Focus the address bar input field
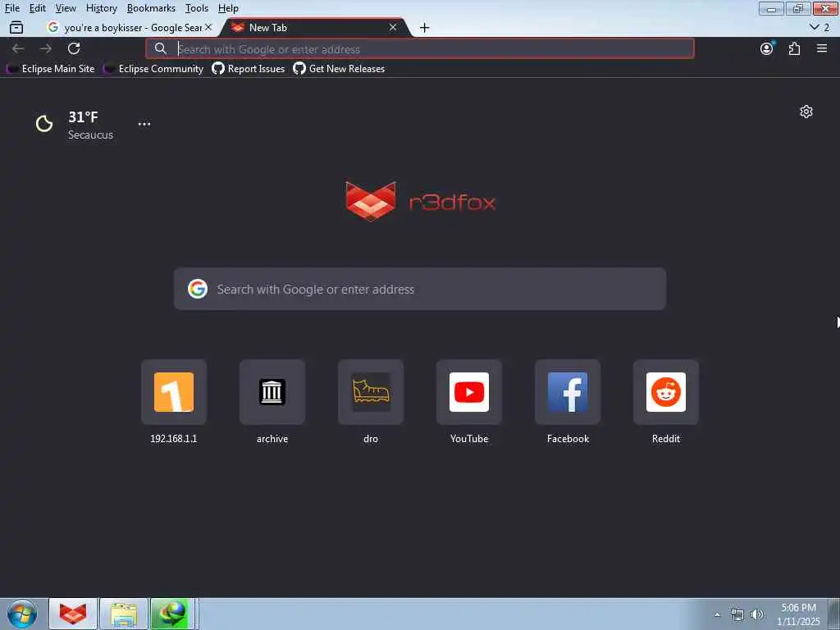 tap(420, 48)
